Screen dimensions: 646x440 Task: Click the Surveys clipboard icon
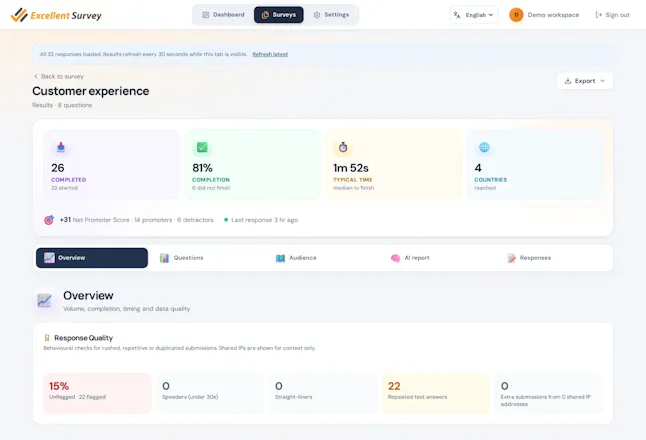265,15
